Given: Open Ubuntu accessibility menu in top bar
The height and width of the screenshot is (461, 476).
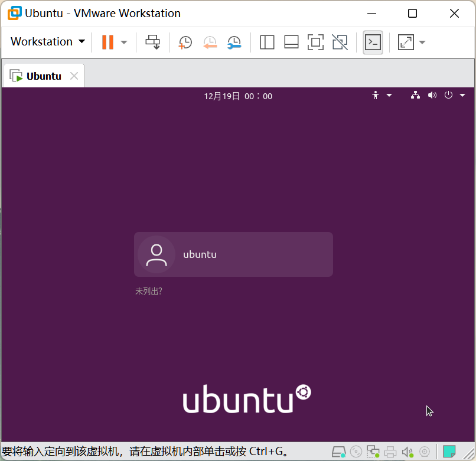Looking at the screenshot, I should (382, 96).
